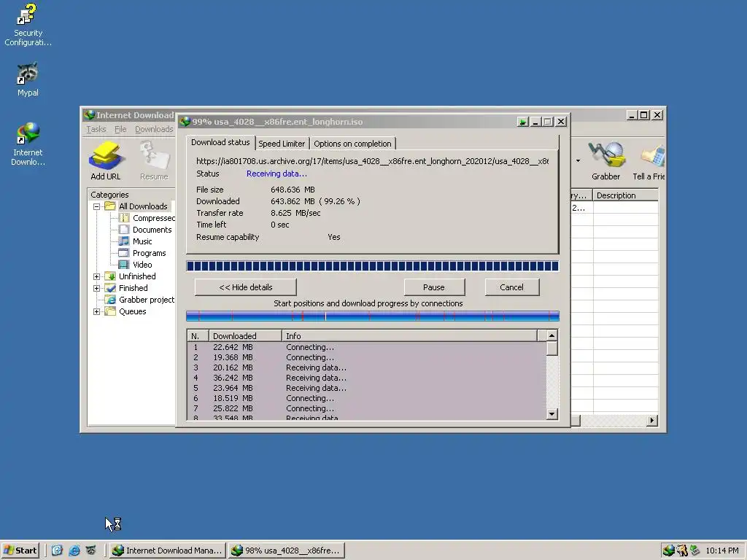
Task: Select connection row 3 with 20.162 MB
Action: [367, 367]
